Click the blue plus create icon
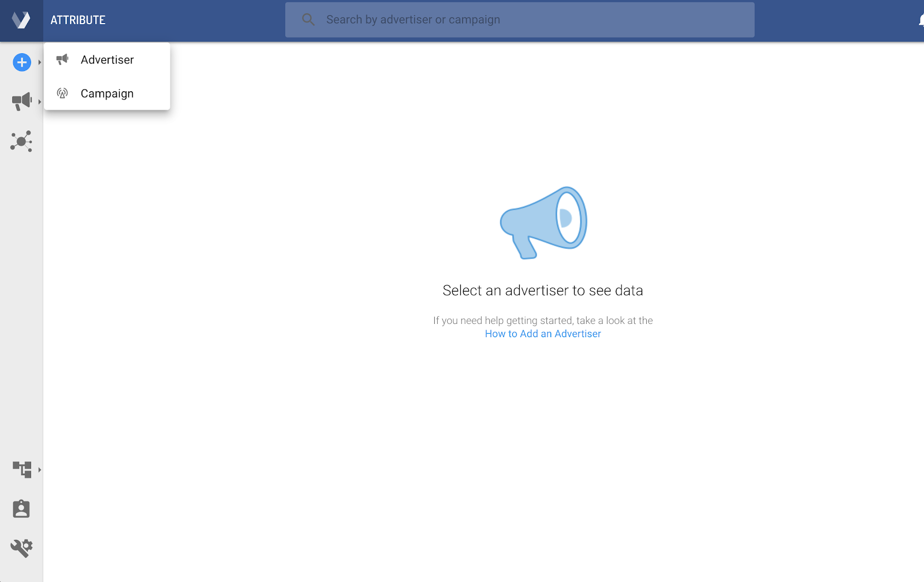The height and width of the screenshot is (582, 924). (22, 62)
